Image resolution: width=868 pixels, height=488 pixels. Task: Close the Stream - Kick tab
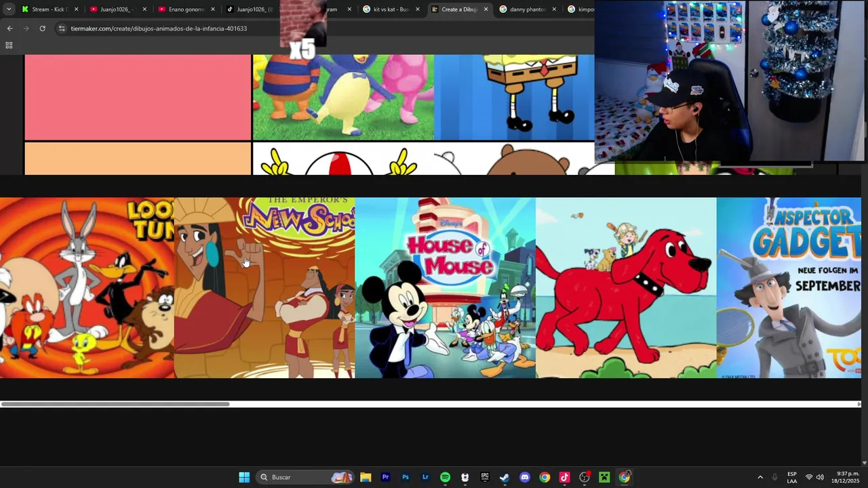click(76, 9)
